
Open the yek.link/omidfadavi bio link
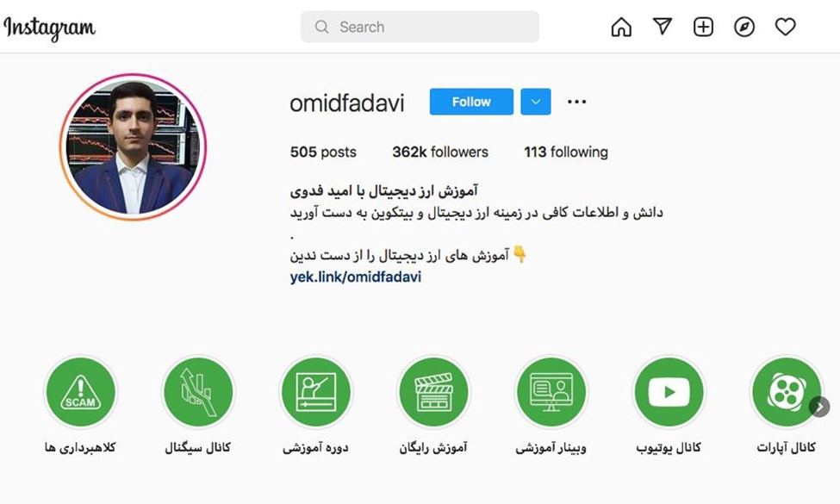(356, 277)
